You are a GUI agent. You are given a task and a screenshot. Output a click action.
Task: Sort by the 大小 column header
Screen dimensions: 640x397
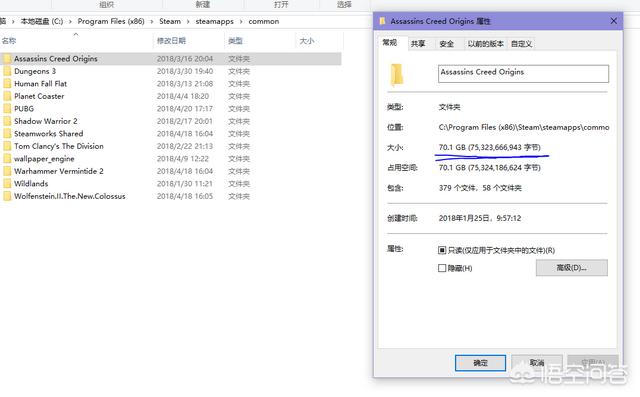click(x=307, y=41)
